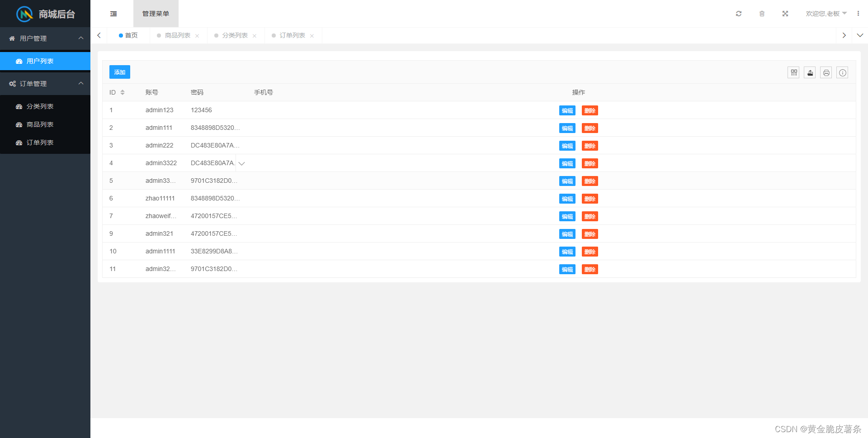Select password cell 33E8299D8A8…
The image size is (868, 438).
point(214,251)
